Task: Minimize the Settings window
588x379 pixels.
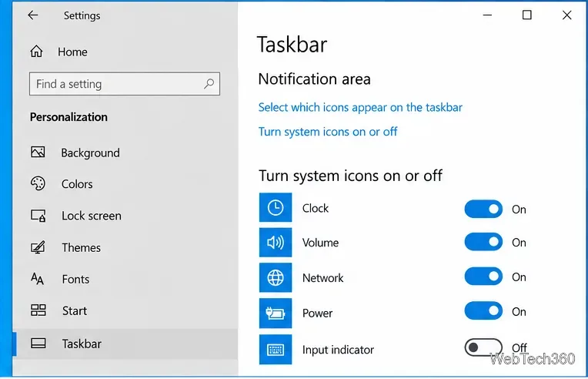Action: click(x=487, y=15)
